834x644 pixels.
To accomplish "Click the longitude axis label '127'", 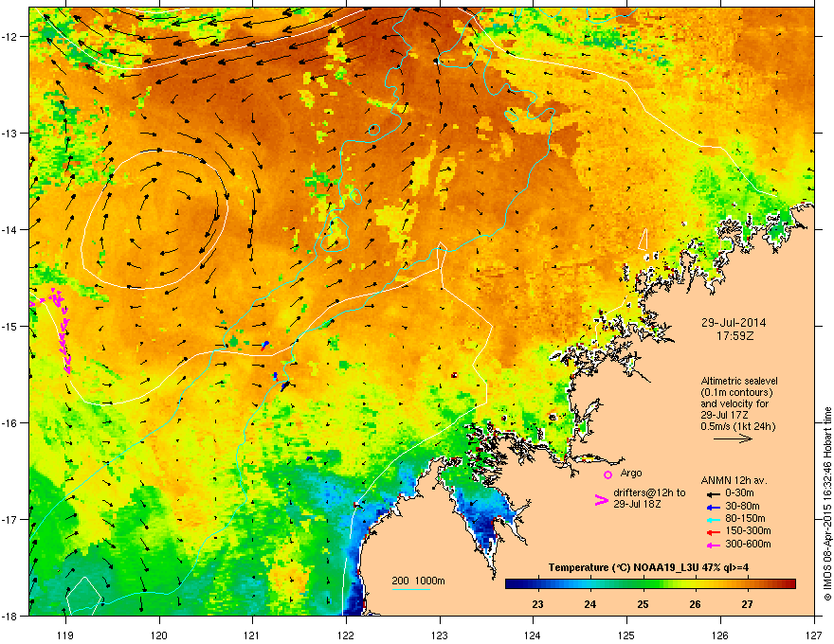I will coord(814,635).
